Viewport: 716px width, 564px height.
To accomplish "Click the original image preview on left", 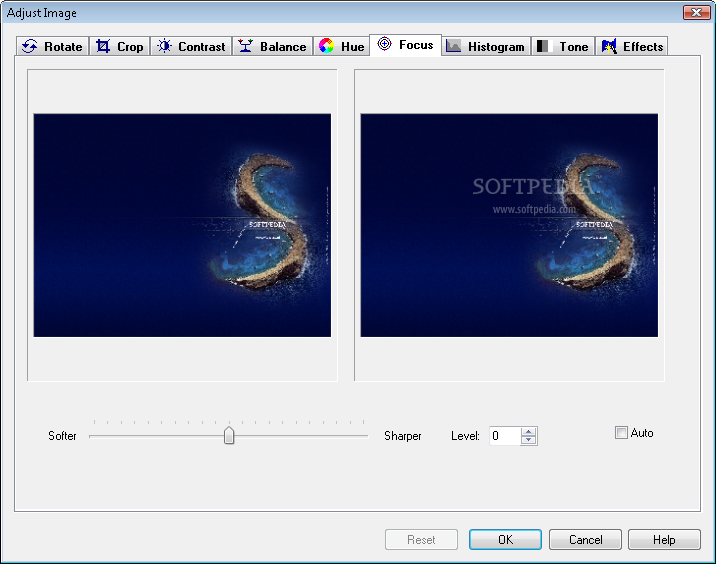I will [x=182, y=225].
